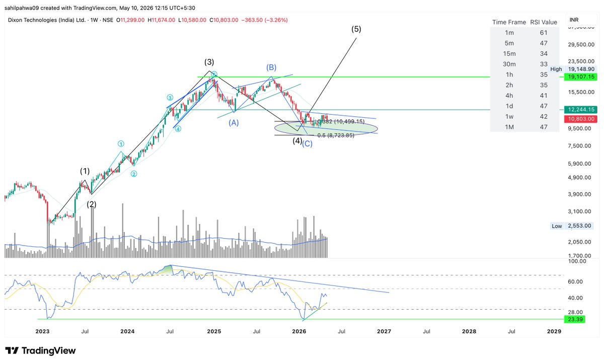Click the 2023 label on time axis
Image resolution: width=604 pixels, height=364 pixels.
point(42,331)
